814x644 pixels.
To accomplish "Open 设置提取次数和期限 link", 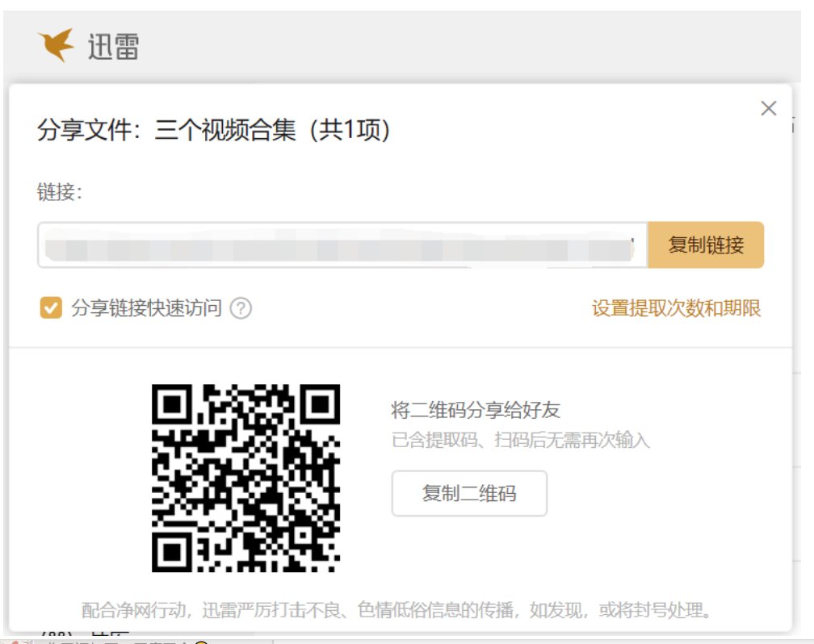I will pyautogui.click(x=676, y=308).
